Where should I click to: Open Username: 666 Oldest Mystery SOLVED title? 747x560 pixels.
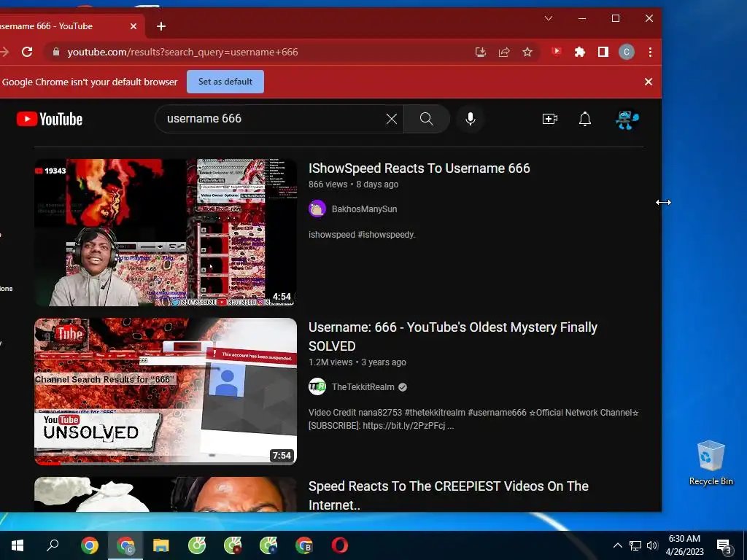452,337
